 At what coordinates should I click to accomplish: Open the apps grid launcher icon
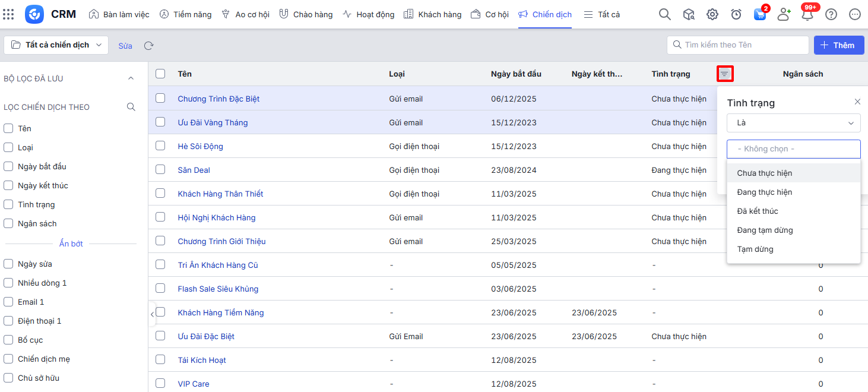pyautogui.click(x=8, y=14)
